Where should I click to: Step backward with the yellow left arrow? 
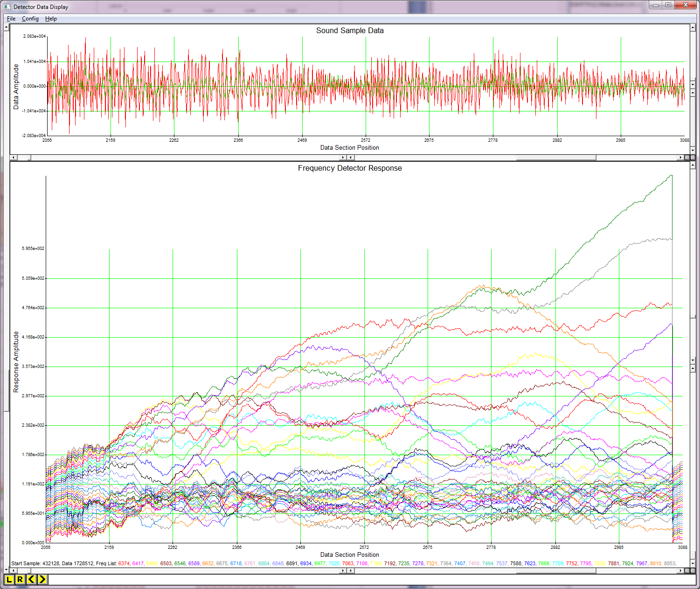pyautogui.click(x=32, y=580)
